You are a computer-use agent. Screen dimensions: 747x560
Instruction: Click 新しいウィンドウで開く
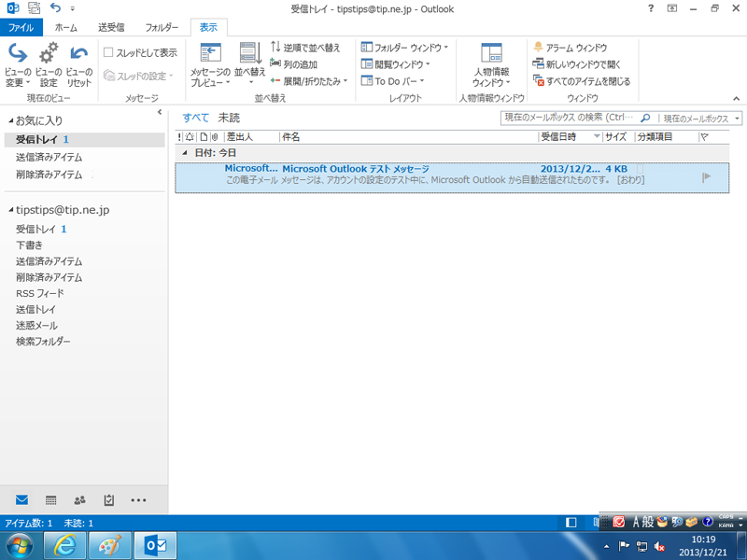[x=576, y=63]
